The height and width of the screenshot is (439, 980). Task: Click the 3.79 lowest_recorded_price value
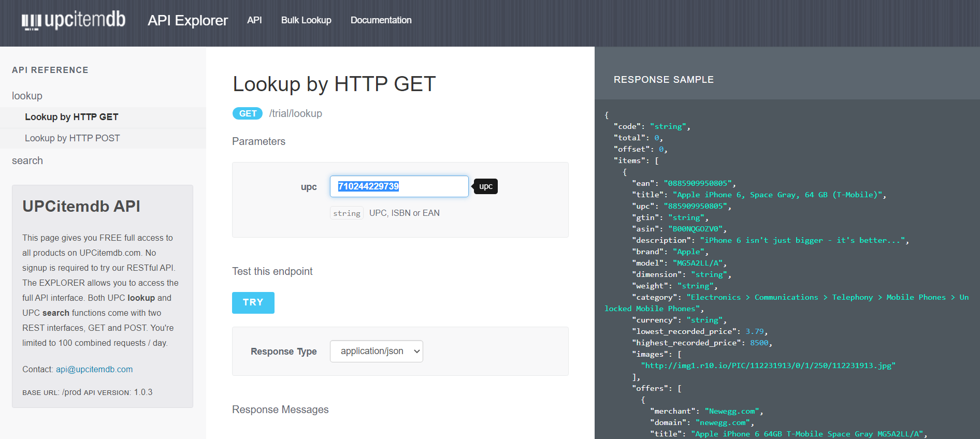click(755, 331)
